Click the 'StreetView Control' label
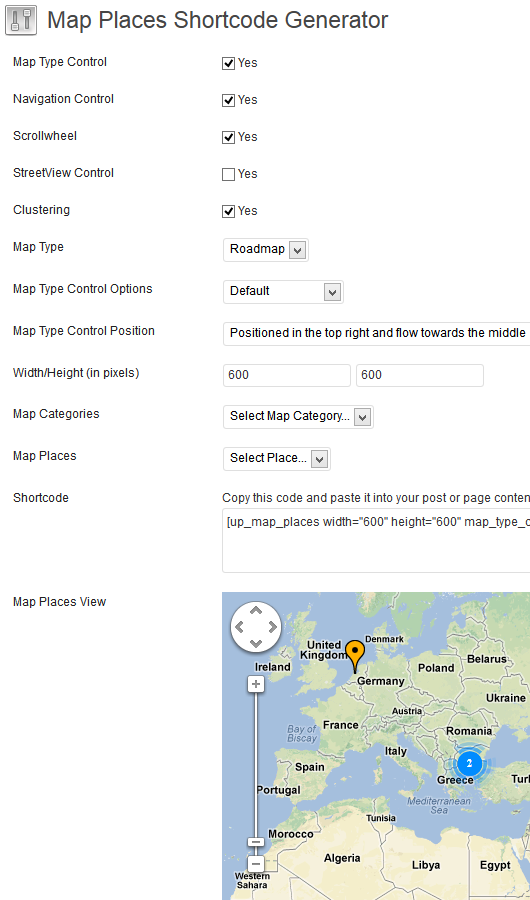This screenshot has height=900, width=530. click(x=63, y=173)
